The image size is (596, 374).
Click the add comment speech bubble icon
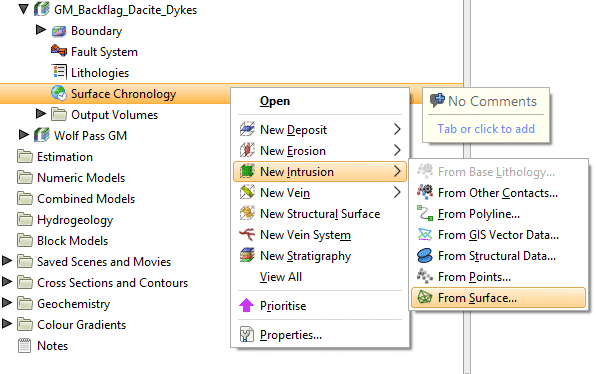click(437, 100)
